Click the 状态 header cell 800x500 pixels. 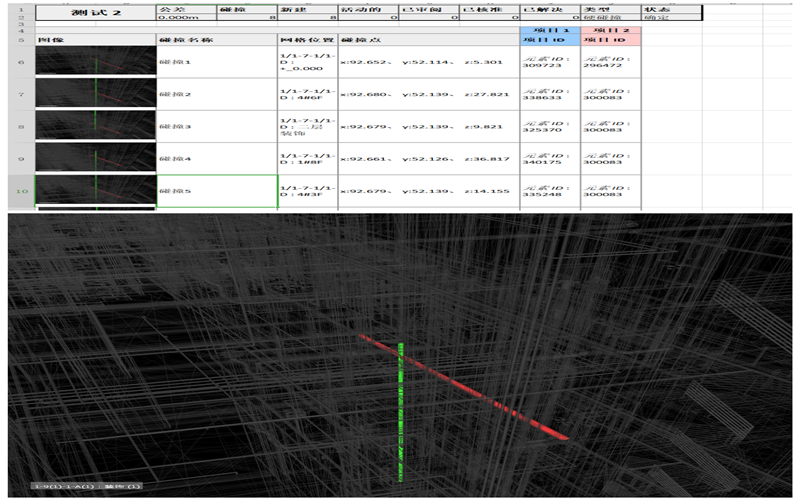click(x=672, y=9)
